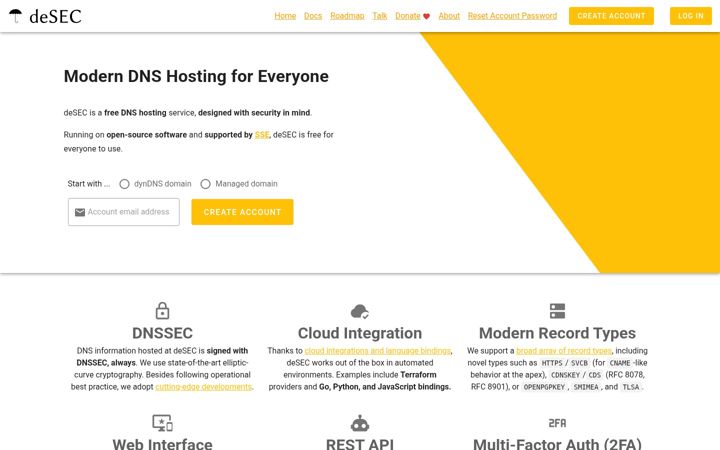The image size is (720, 450).
Task: Click the Web Interface heading
Action: [162, 444]
